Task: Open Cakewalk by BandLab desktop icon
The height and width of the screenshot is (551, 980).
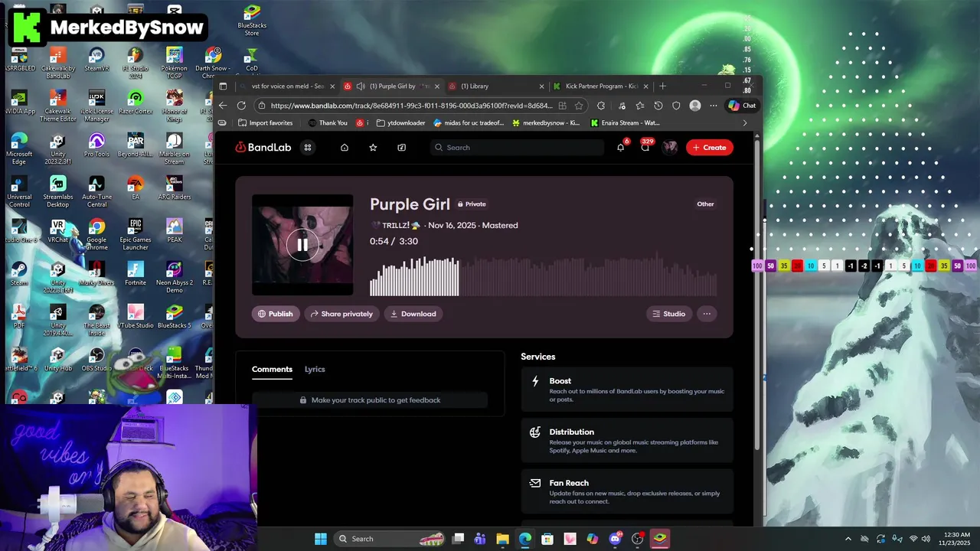Action: pyautogui.click(x=58, y=64)
